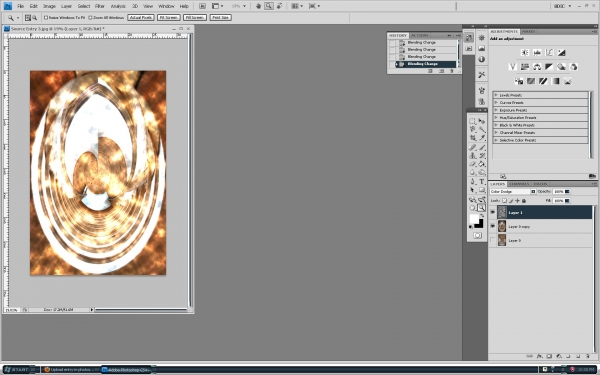
Task: Open Start button on the taskbar
Action: (18, 370)
